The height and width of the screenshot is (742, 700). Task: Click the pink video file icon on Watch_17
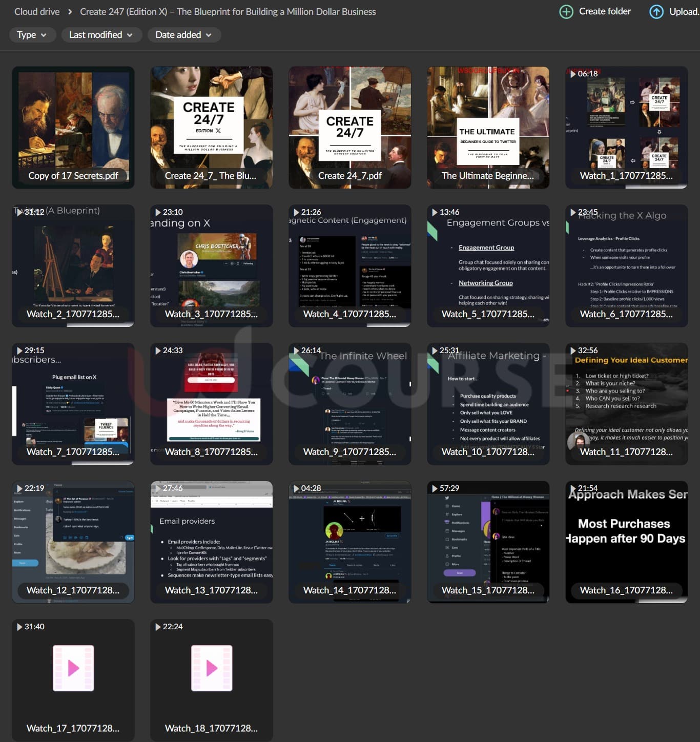[73, 668]
